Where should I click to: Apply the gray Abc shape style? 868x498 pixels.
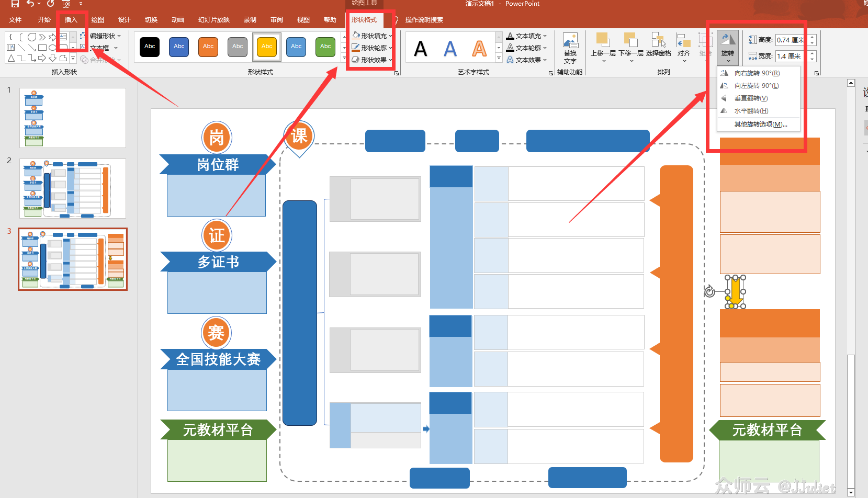click(x=238, y=47)
